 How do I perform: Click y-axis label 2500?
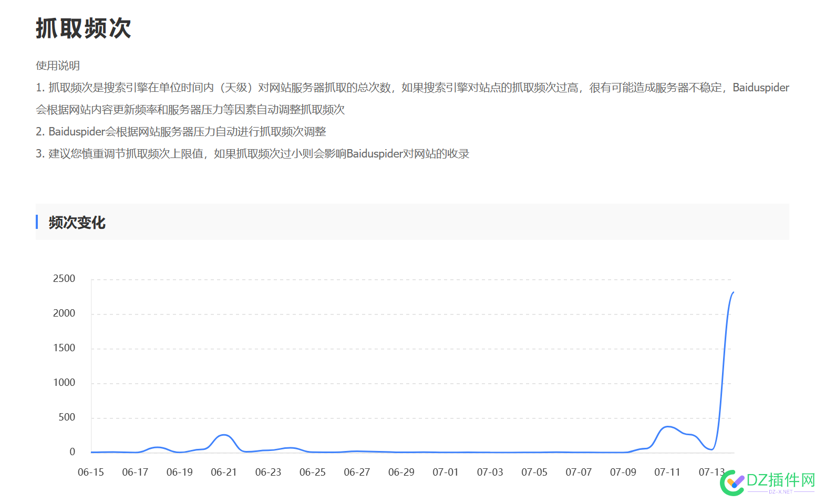click(x=64, y=279)
